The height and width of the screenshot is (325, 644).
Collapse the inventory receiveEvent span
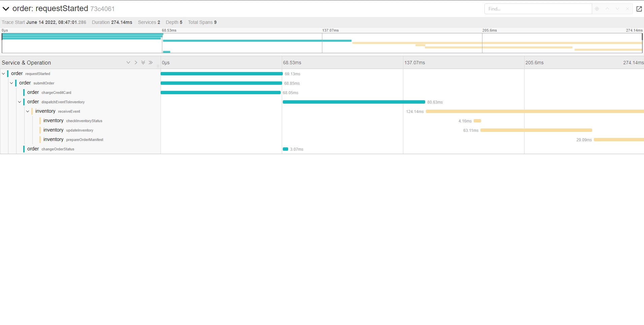pos(28,111)
